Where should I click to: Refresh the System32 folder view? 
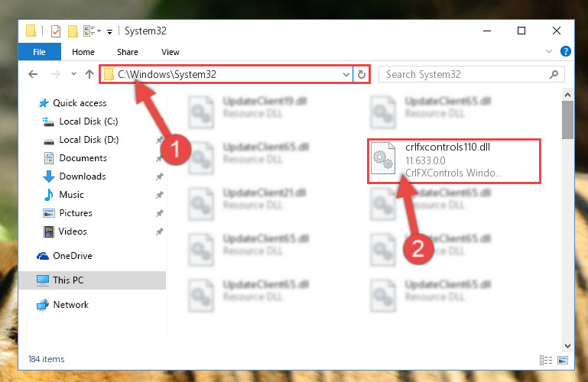coord(362,74)
